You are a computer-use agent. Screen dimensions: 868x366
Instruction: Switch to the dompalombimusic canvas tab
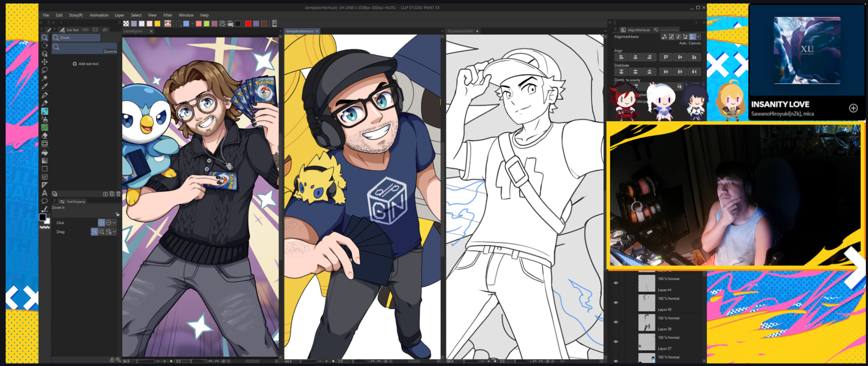[300, 31]
